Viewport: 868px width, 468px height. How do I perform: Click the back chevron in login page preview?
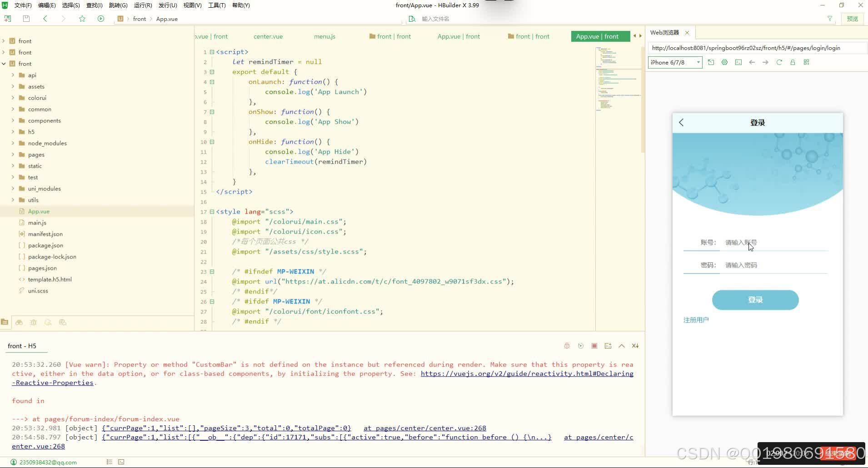point(681,122)
